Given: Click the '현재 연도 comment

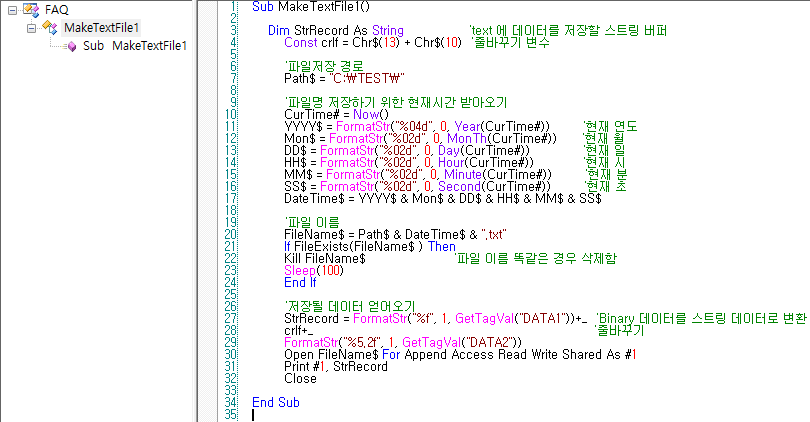Looking at the screenshot, I should [x=610, y=127].
